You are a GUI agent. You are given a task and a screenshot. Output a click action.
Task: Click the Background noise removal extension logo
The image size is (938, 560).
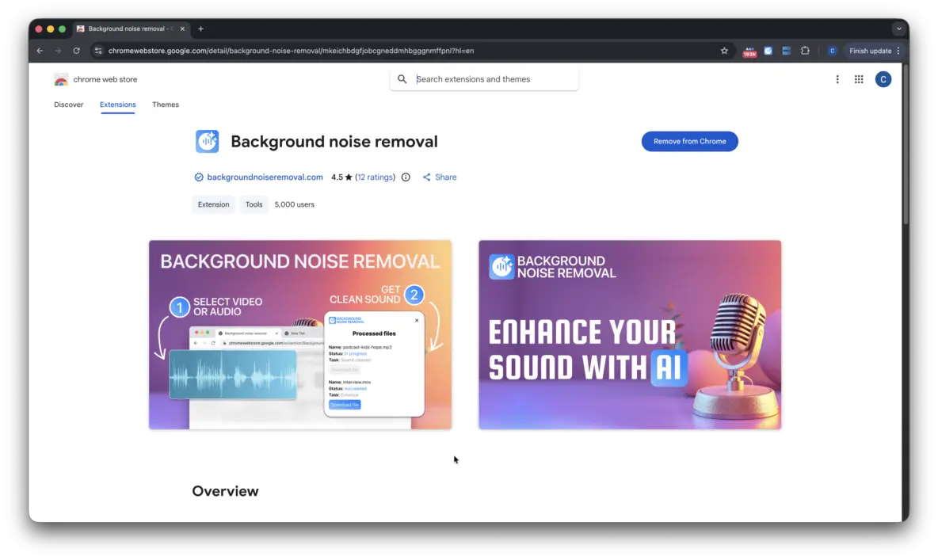tap(207, 141)
